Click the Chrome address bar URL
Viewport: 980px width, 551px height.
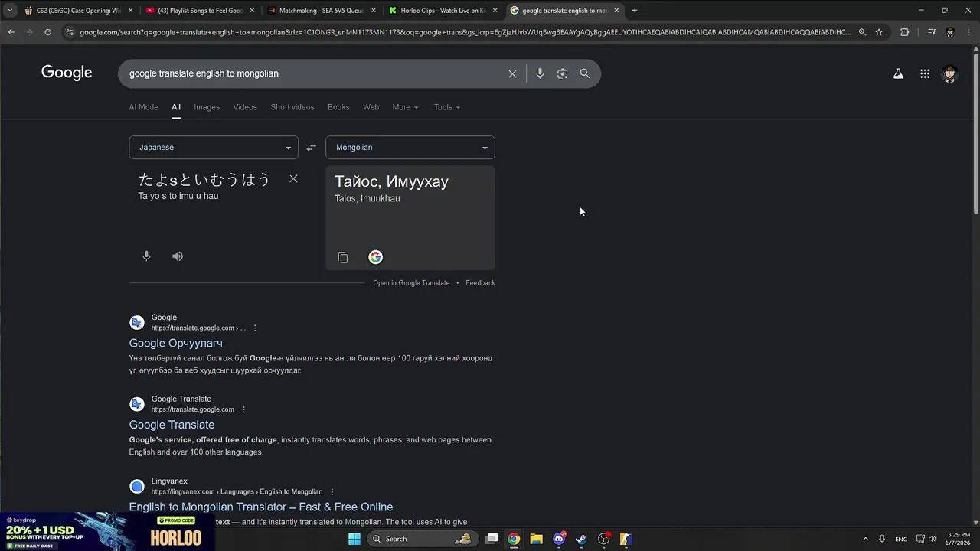pos(465,32)
